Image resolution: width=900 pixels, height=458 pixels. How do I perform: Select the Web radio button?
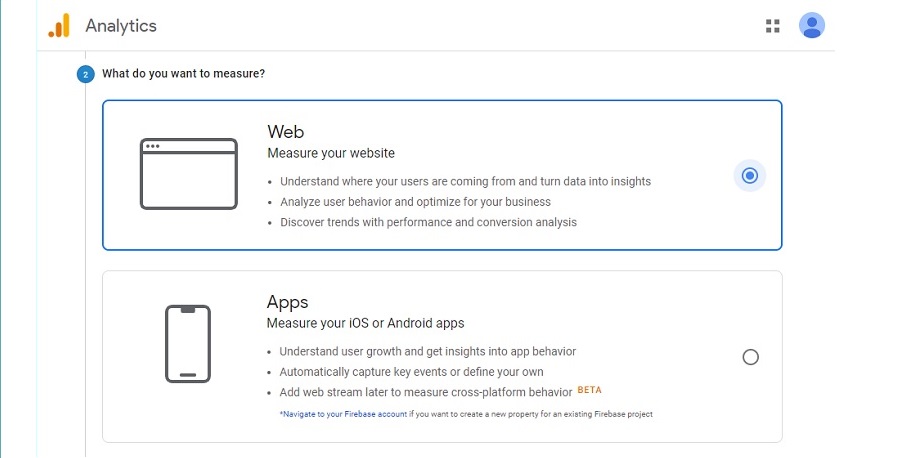point(750,176)
